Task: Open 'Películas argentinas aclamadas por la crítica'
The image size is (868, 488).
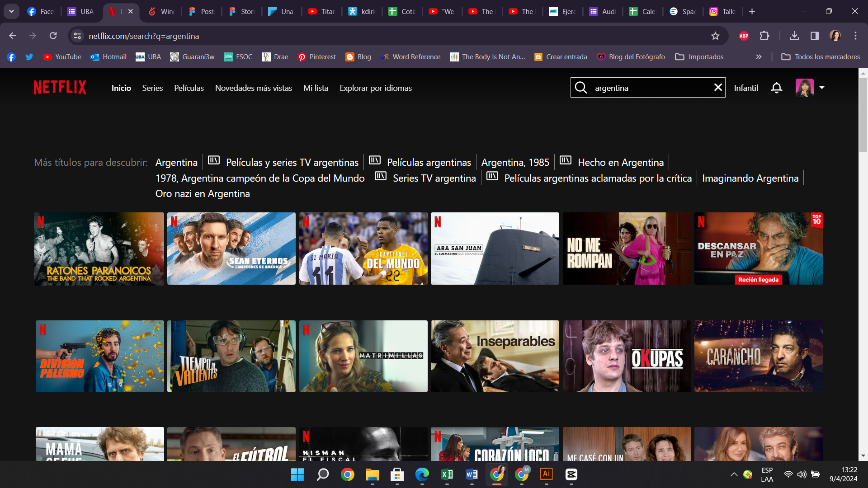Action: click(598, 178)
